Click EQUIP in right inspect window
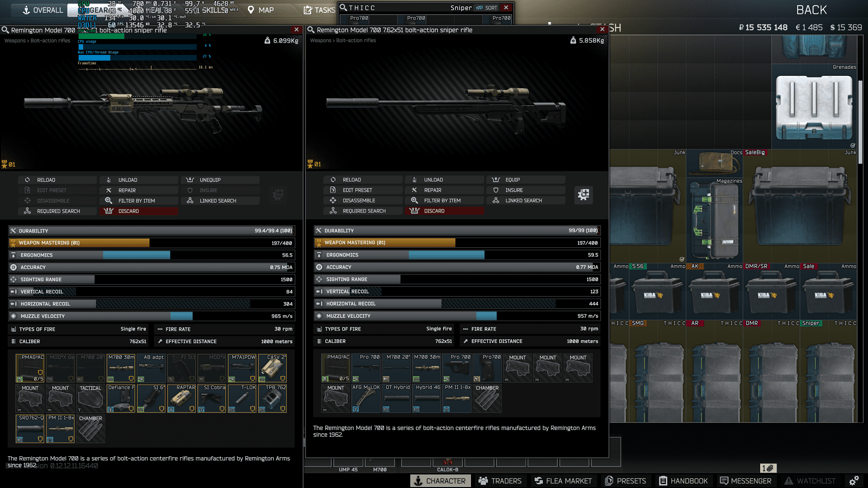The width and height of the screenshot is (868, 488). (x=525, y=180)
